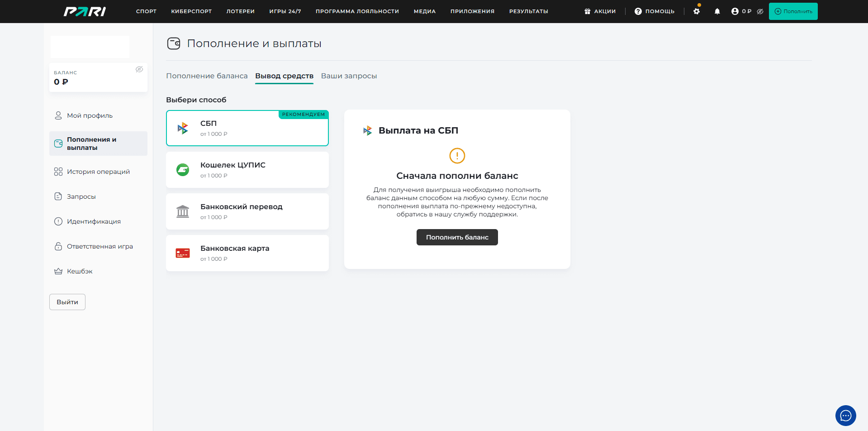Hide balance in the sidebar card

click(139, 69)
